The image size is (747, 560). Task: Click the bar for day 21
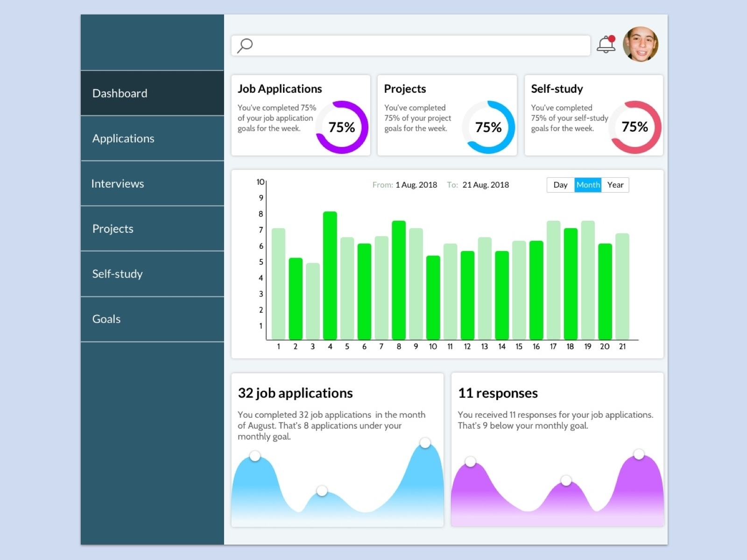[x=622, y=287]
